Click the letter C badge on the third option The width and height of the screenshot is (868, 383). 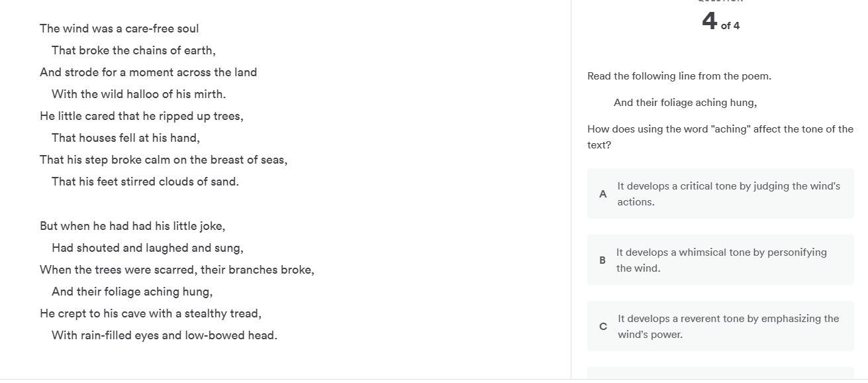coord(603,326)
